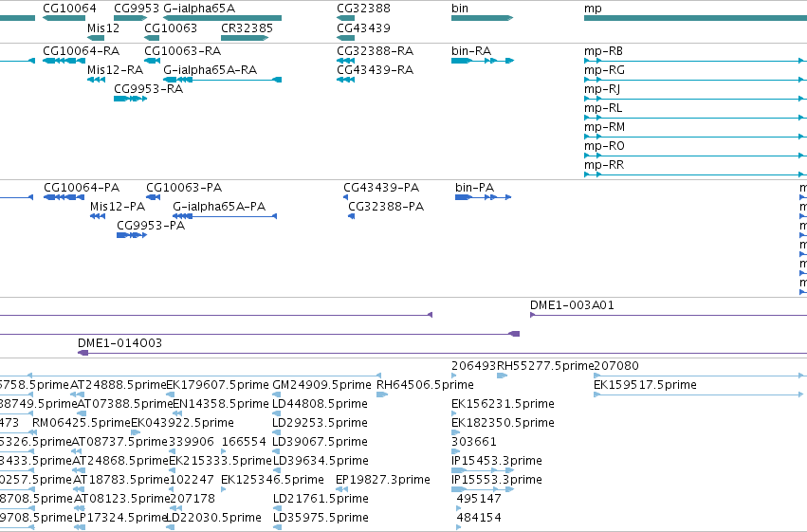The image size is (807, 532).
Task: Select the LD39067.5prime EST label
Action: [x=321, y=442]
